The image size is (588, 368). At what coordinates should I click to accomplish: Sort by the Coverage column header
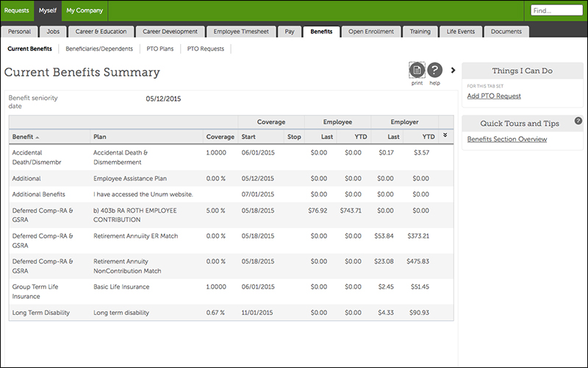220,137
